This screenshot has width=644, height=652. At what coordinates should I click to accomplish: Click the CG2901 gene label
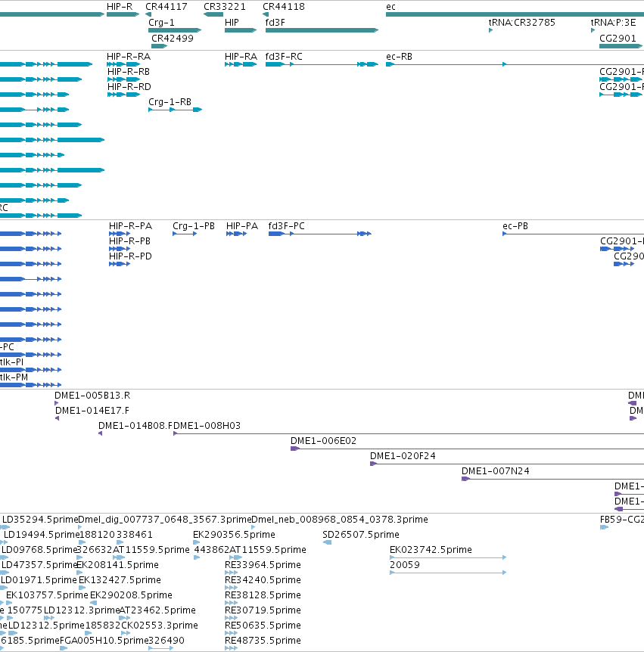tap(618, 39)
